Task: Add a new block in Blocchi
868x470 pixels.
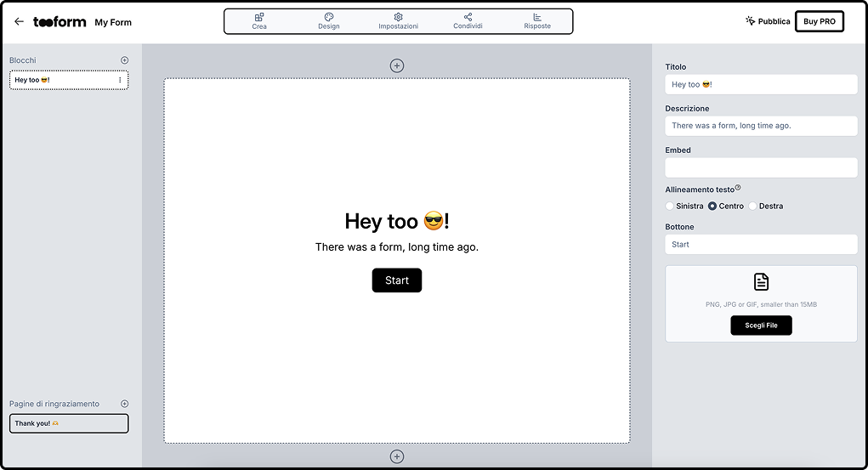Action: (125, 60)
